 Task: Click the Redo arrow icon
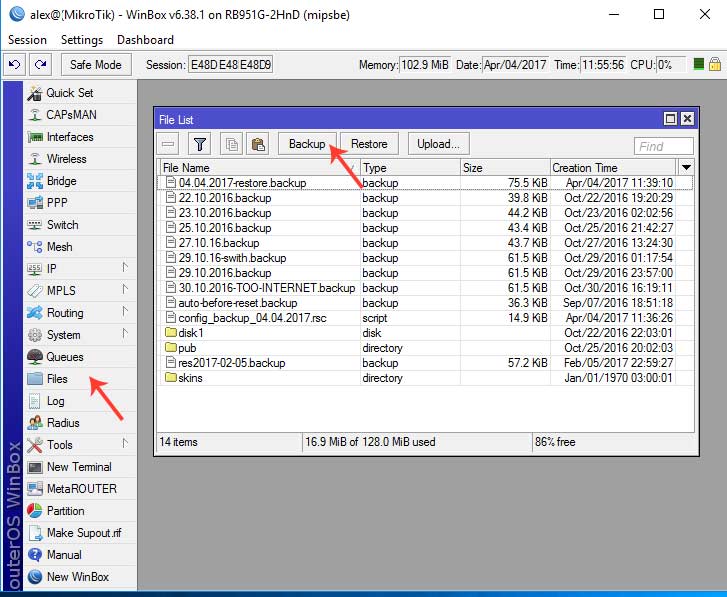(x=40, y=64)
